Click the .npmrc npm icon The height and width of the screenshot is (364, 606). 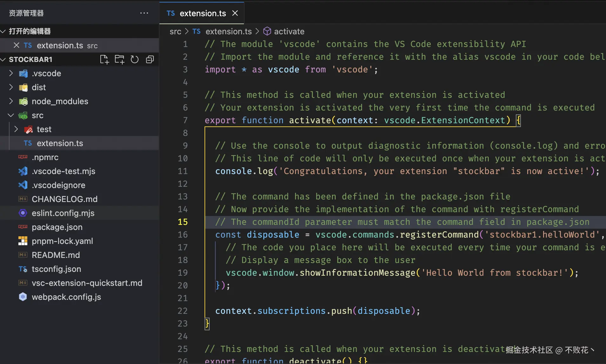(23, 157)
